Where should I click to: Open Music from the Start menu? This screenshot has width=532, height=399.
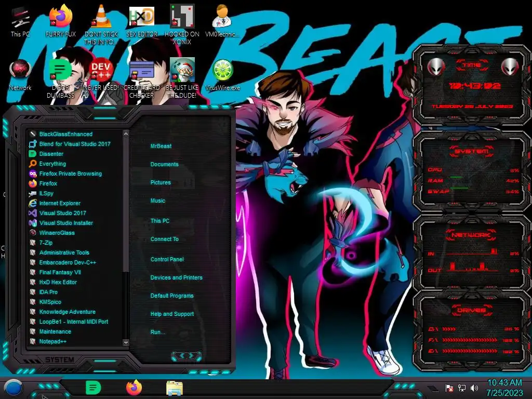coord(158,201)
